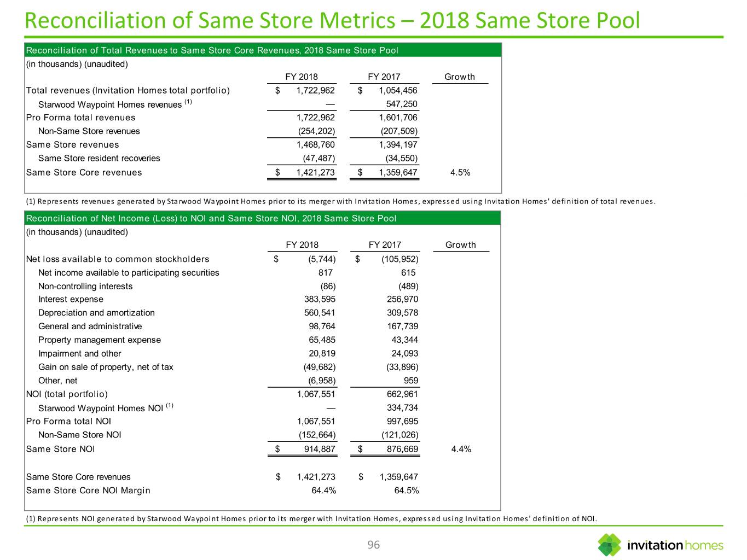
Task: Select the 4.5% Same Store Core revenues growth
Action: [x=460, y=172]
